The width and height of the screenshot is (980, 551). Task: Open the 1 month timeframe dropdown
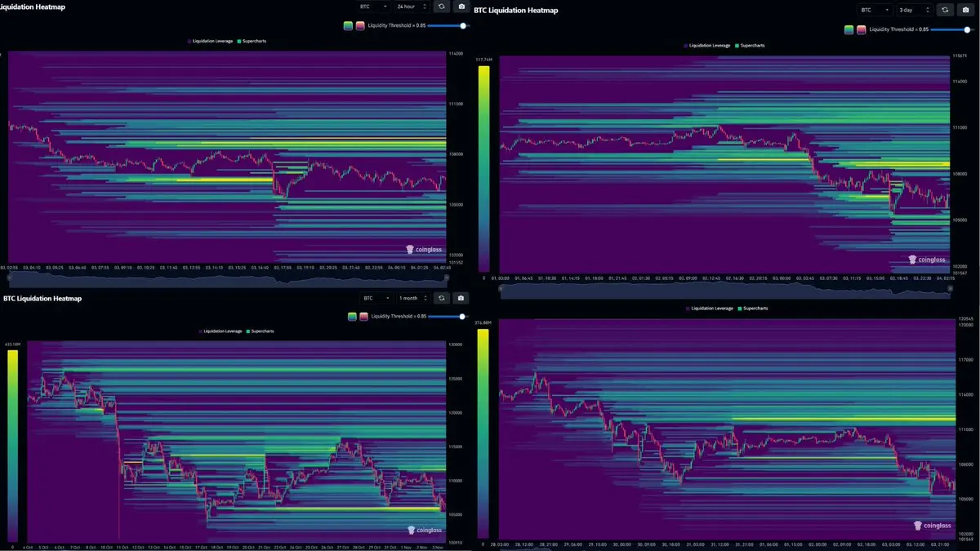pos(413,298)
